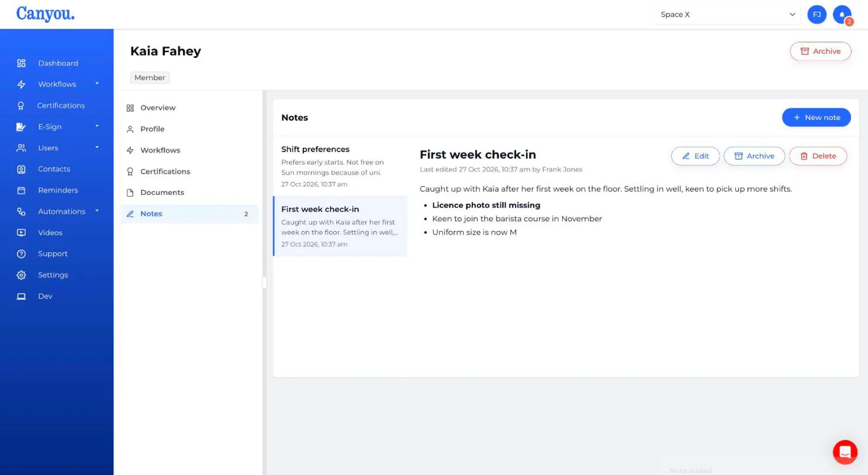Screen dimensions: 868x475
Task: Switch to the member Profile tab
Action: (x=189, y=129)
